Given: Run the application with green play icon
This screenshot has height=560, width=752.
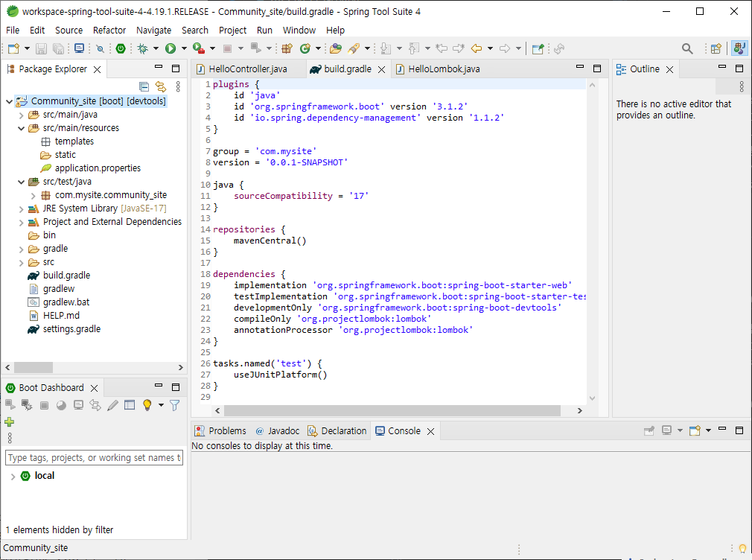Looking at the screenshot, I should [171, 48].
